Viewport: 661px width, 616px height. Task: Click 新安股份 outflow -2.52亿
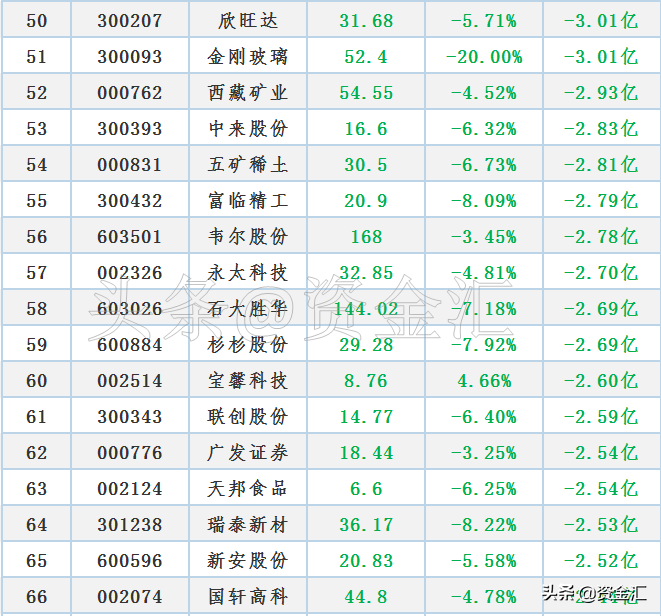[602, 560]
